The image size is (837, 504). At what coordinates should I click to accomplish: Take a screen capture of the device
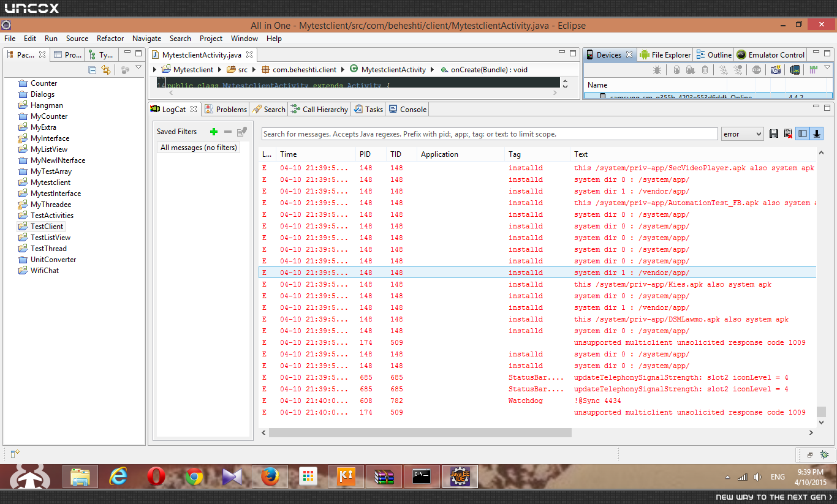tap(776, 70)
